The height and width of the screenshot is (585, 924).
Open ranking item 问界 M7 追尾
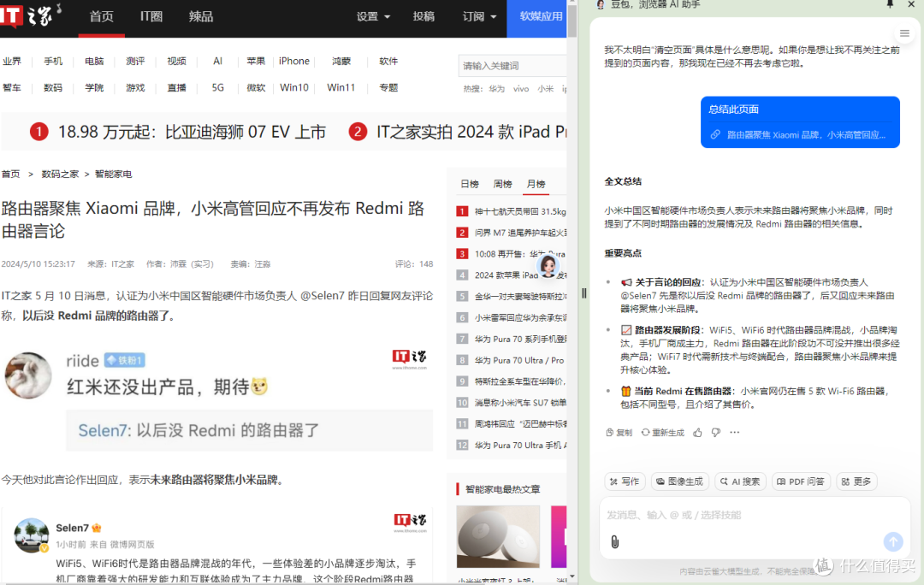[520, 233]
